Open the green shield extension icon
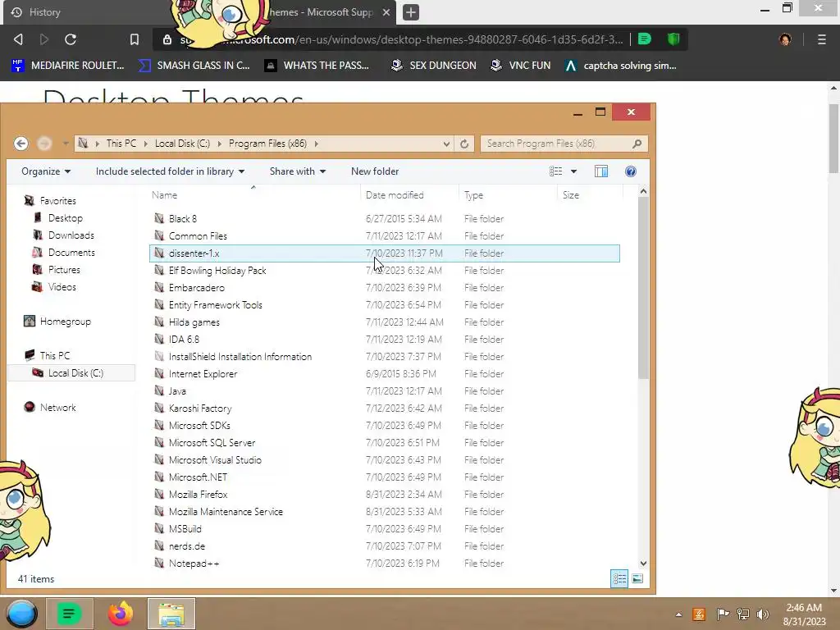 [x=673, y=39]
